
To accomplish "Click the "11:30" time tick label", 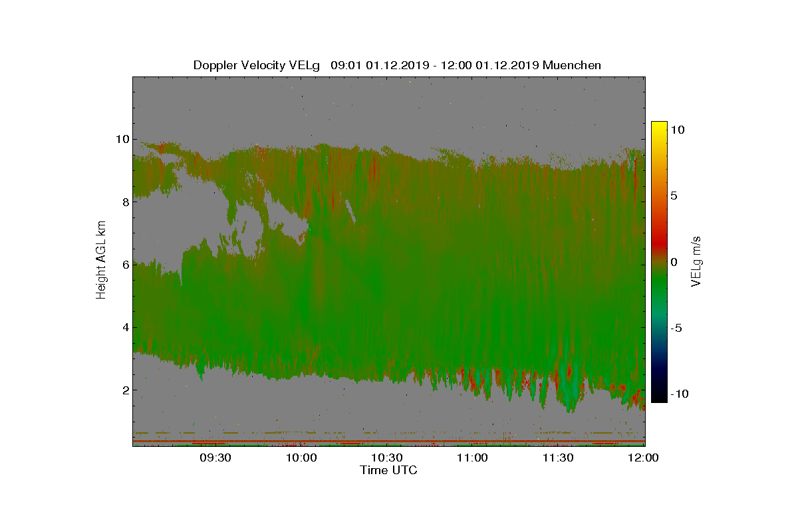I will coord(559,458).
